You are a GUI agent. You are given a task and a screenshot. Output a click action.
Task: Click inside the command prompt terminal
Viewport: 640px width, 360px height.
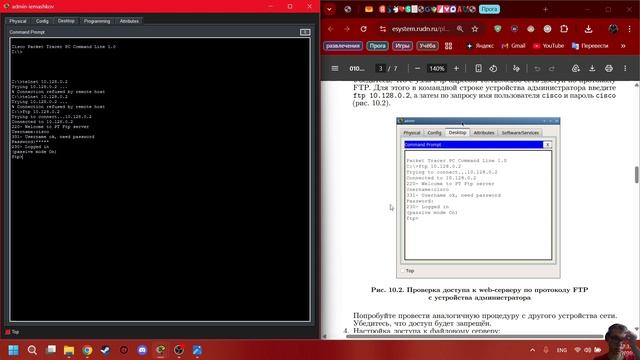(x=160, y=180)
